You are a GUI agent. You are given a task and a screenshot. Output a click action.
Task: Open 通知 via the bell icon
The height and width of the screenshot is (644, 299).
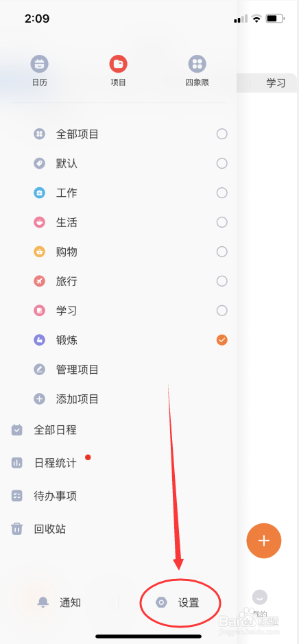click(x=43, y=603)
